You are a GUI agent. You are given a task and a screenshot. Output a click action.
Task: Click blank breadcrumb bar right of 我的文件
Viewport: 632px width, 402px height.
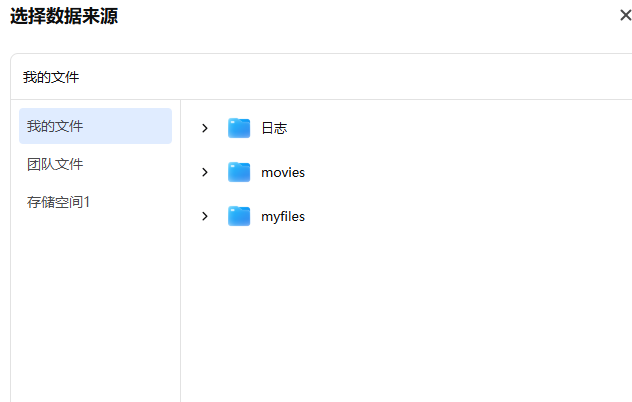tap(350, 77)
